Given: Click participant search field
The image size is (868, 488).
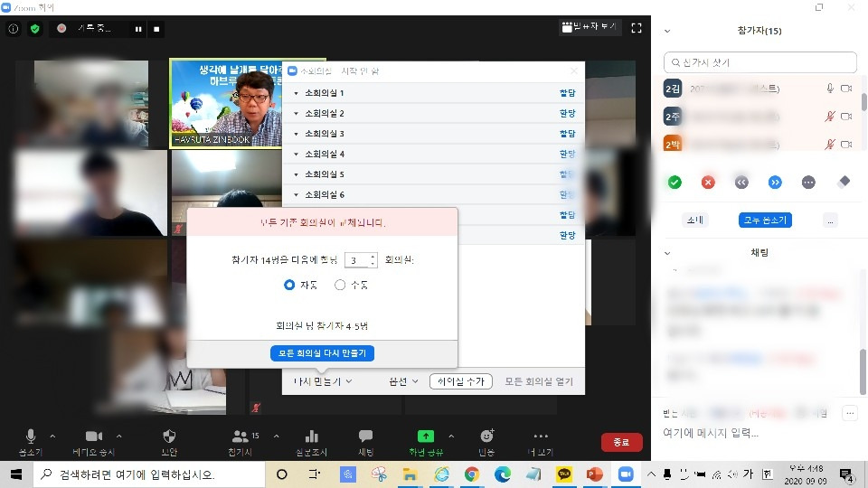Looking at the screenshot, I should (x=760, y=62).
